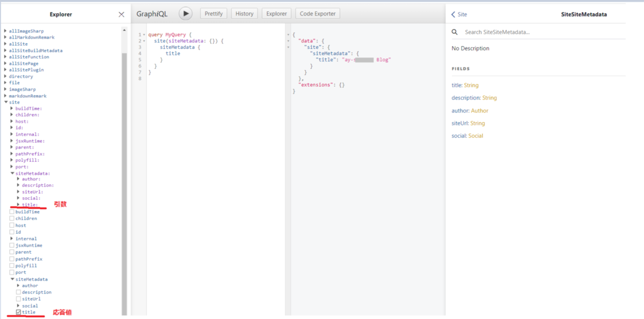Expand the purple title: argument
644x319 pixels.
18,205
